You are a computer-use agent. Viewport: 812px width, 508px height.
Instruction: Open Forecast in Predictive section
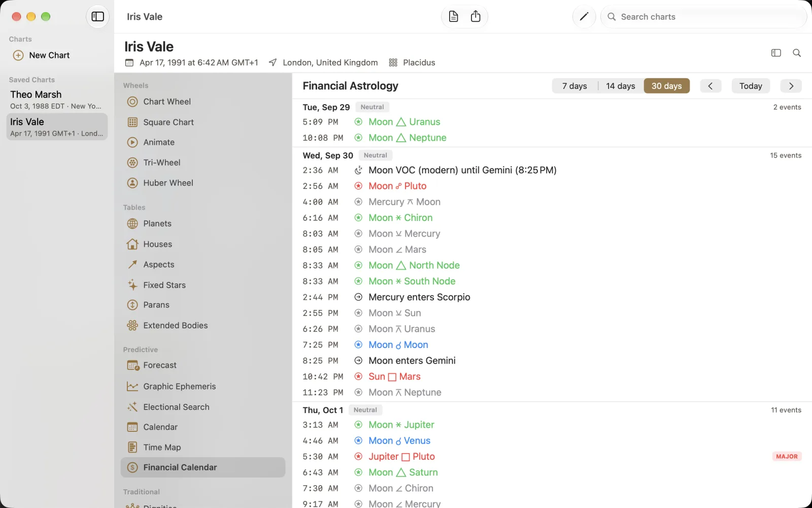tap(203, 365)
